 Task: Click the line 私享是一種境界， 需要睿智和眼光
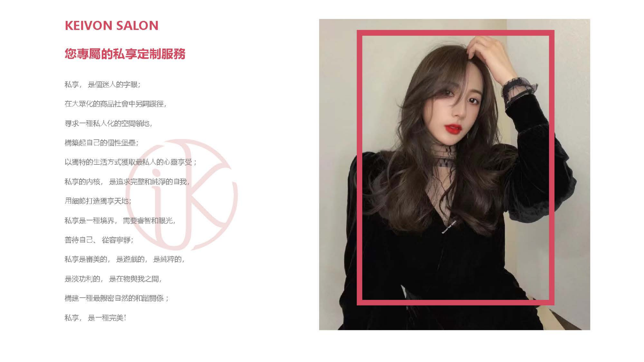tap(120, 220)
